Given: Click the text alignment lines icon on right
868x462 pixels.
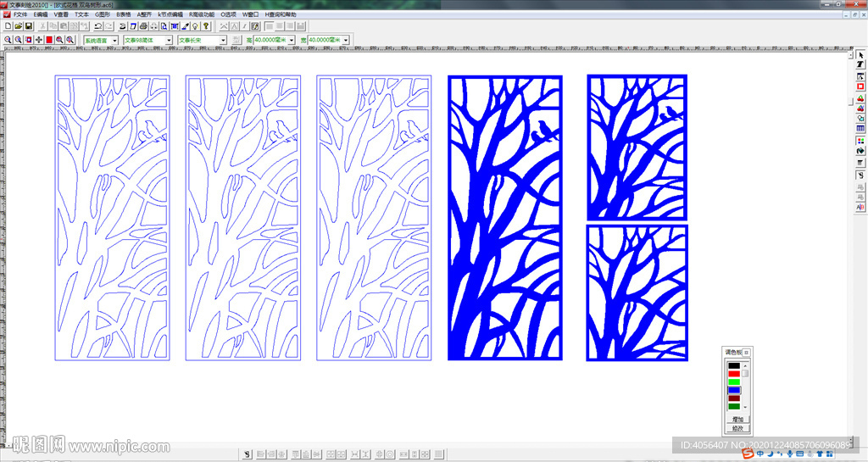Looking at the screenshot, I should coord(861,162).
